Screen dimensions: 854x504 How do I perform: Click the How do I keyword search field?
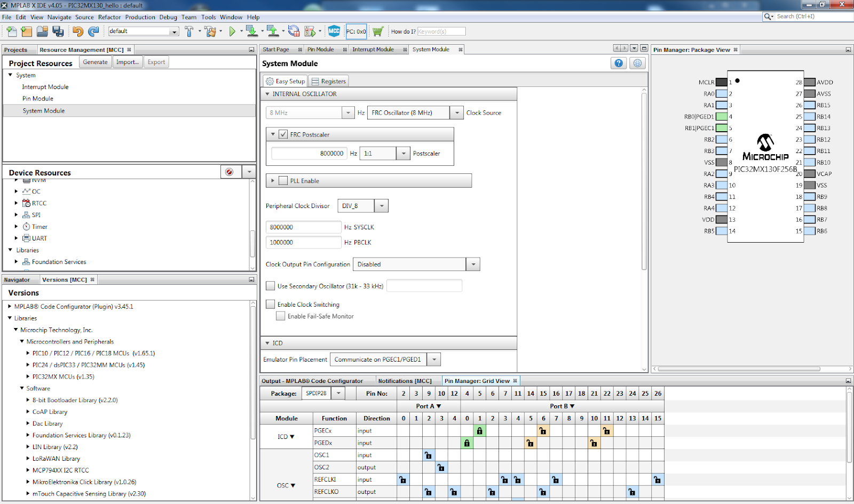441,31
